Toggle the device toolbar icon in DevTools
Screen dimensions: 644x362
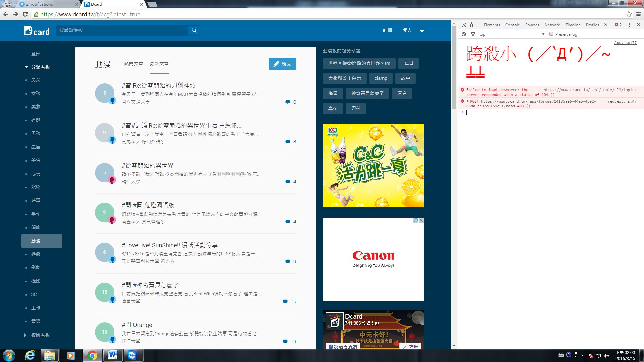[x=473, y=25]
